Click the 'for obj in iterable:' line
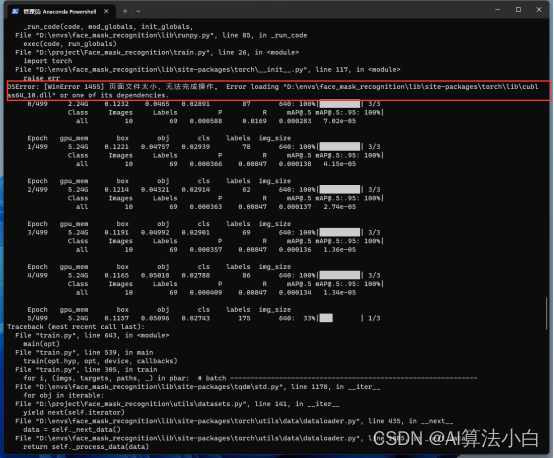Image resolution: width=554 pixels, height=458 pixels. point(64,395)
